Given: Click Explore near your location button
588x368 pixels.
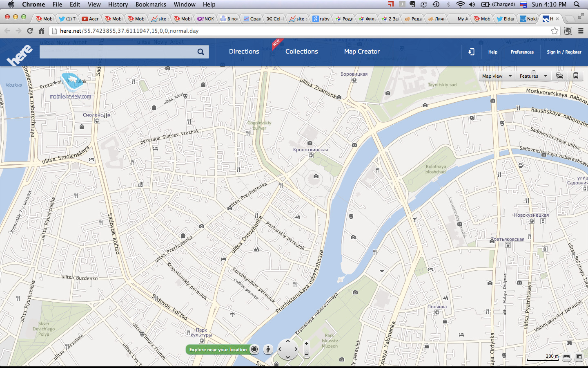Looking at the screenshot, I should click(218, 350).
